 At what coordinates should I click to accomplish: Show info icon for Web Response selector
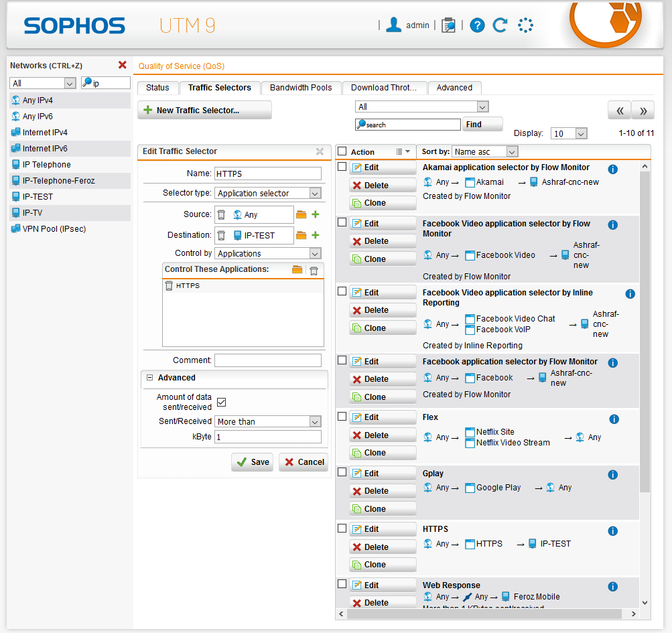point(613,587)
